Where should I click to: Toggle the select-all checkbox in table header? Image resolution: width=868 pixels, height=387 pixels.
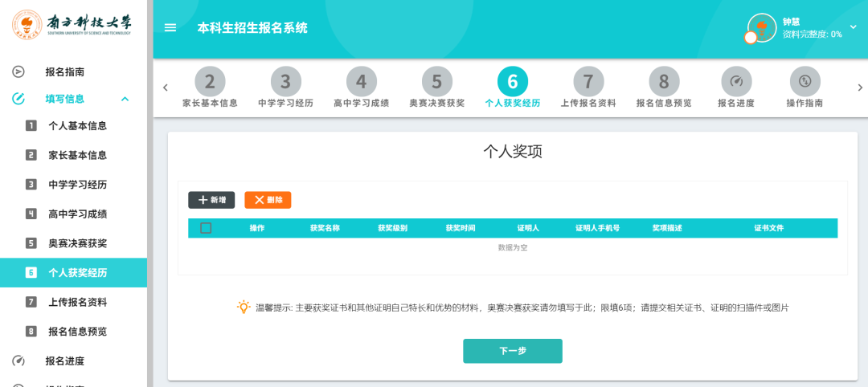(206, 228)
